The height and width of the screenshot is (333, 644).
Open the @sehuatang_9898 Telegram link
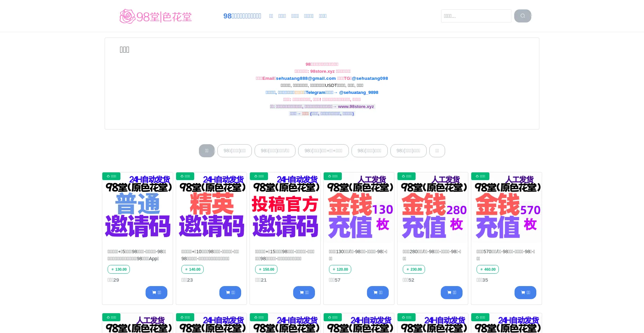point(359,92)
